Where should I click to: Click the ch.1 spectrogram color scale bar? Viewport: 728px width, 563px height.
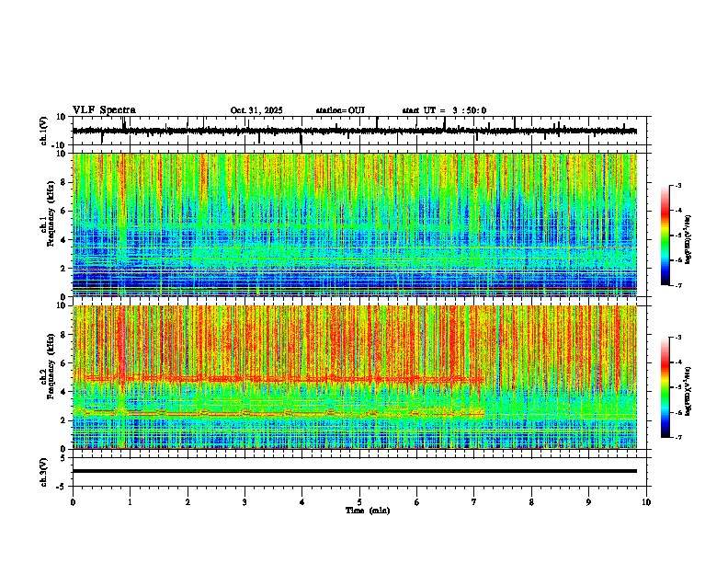pyautogui.click(x=665, y=236)
